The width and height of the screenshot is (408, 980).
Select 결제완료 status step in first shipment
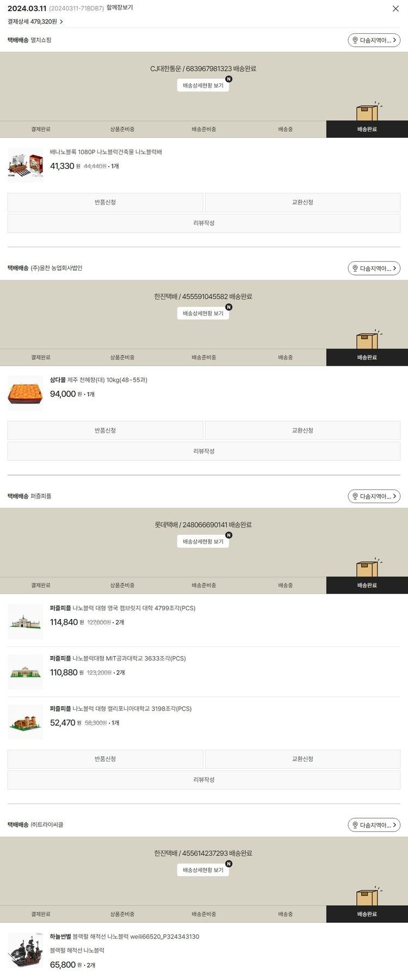(x=41, y=130)
